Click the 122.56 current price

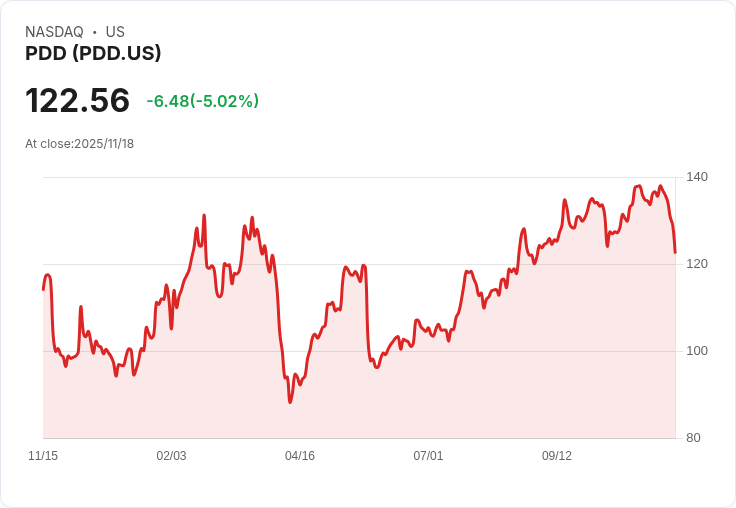77,101
